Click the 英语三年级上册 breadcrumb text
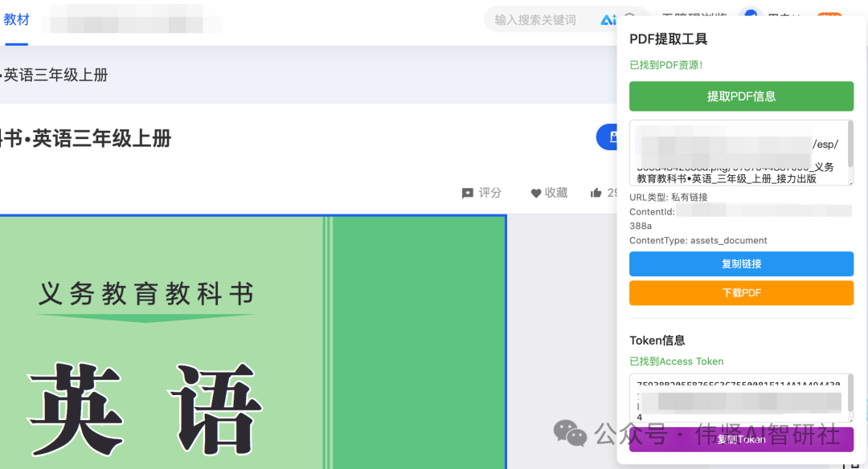The height and width of the screenshot is (469, 868). coord(55,75)
